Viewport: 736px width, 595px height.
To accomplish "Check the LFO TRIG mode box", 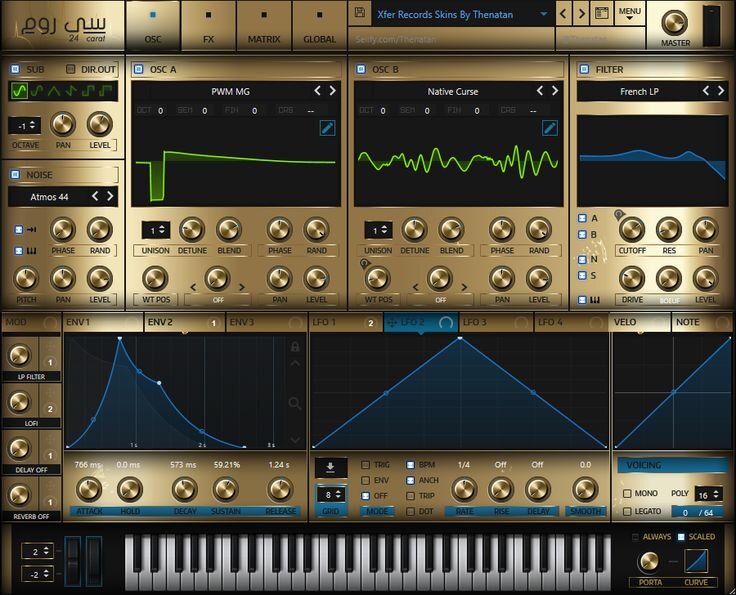I will [365, 465].
